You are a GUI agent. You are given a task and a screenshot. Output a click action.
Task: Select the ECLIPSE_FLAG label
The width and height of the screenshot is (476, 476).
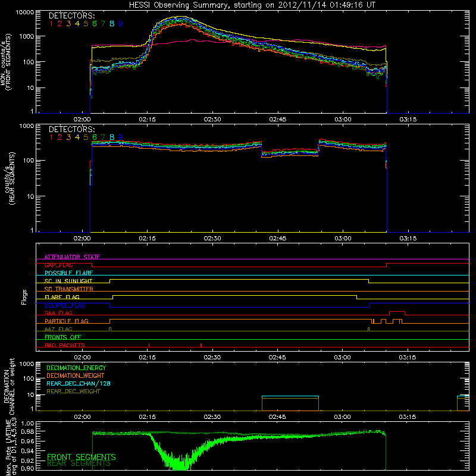65,305
